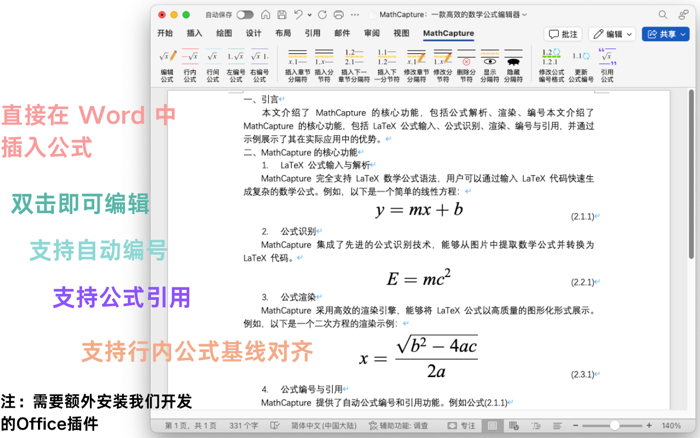Click 修改分节符 icon
The height and width of the screenshot is (438, 700).
coord(443,65)
